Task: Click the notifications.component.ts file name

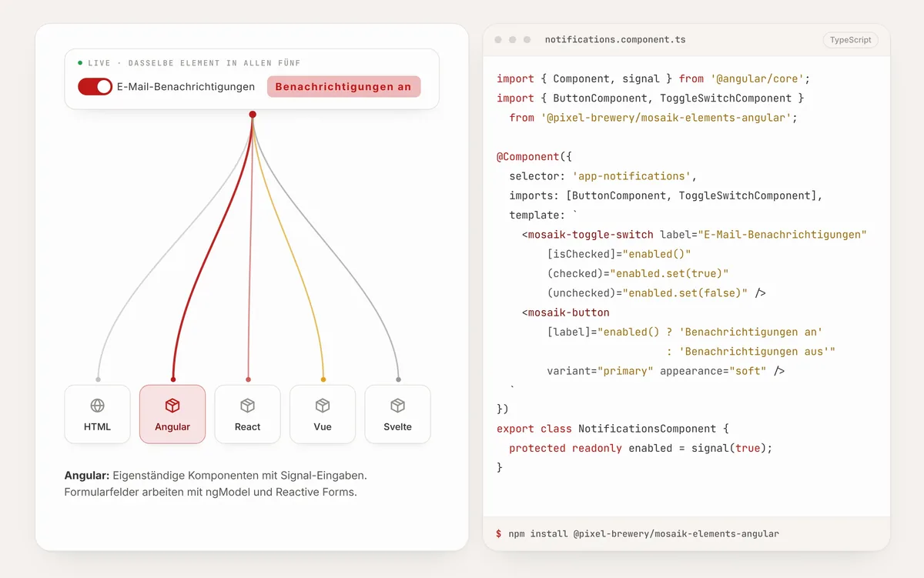Action: (x=614, y=40)
